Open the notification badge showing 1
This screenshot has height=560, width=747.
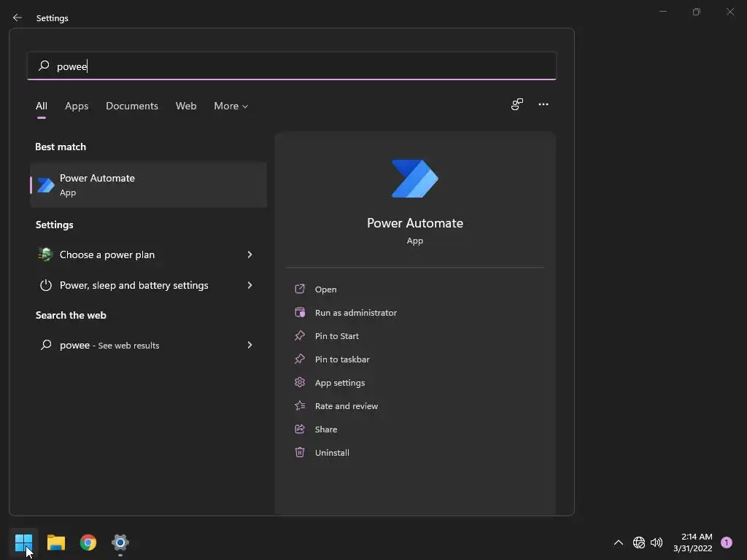(x=727, y=542)
